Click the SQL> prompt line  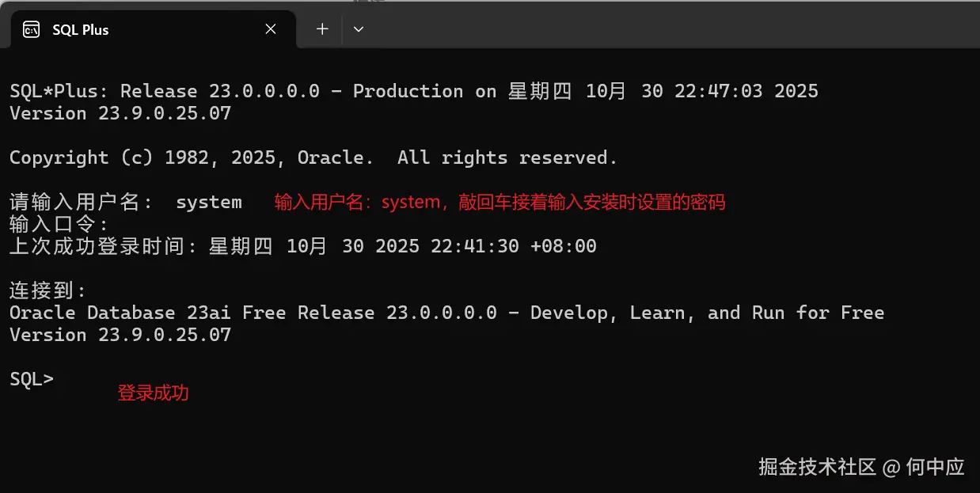tap(32, 379)
